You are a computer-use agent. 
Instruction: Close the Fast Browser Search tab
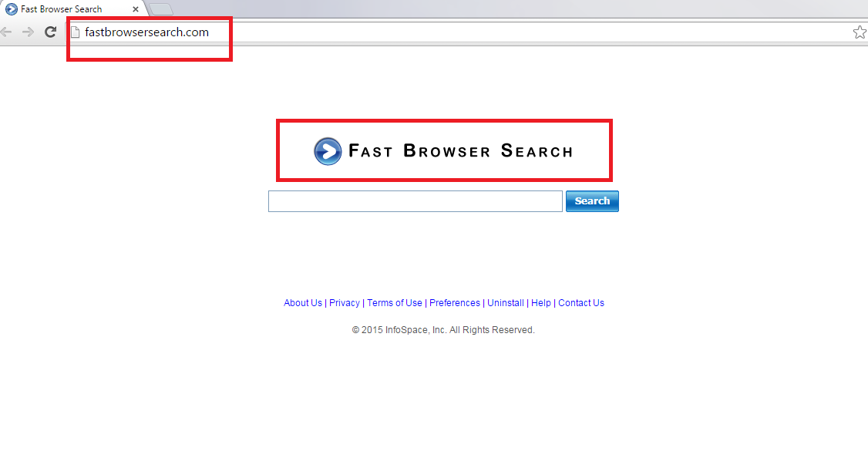pyautogui.click(x=135, y=9)
